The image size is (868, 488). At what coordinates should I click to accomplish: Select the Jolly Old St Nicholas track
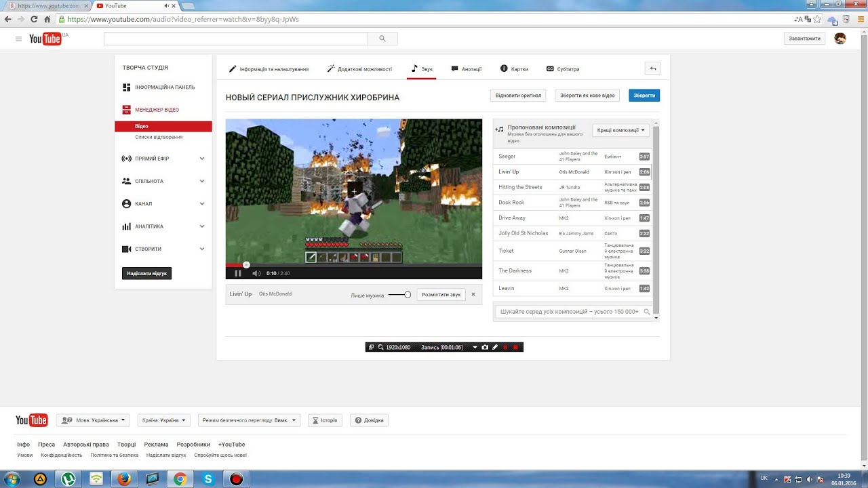(x=572, y=233)
